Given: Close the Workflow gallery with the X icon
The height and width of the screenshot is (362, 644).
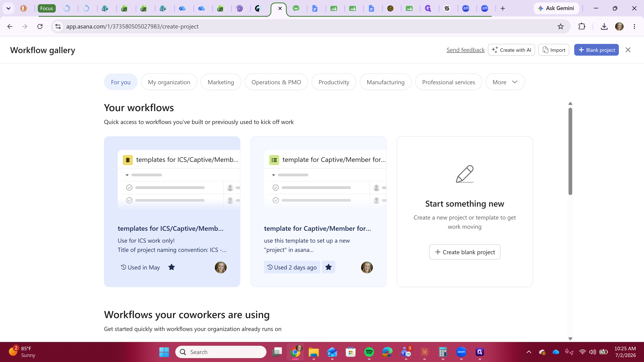Looking at the screenshot, I should click(628, 50).
